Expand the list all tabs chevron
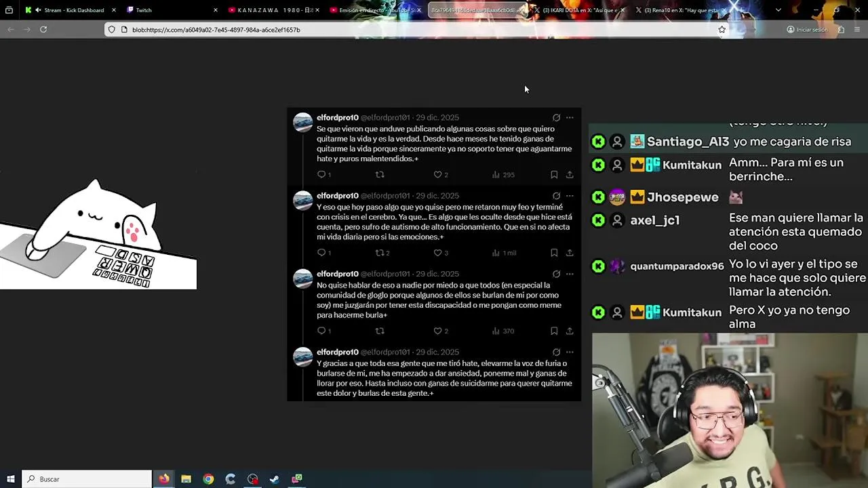The width and height of the screenshot is (868, 488). coord(778,10)
